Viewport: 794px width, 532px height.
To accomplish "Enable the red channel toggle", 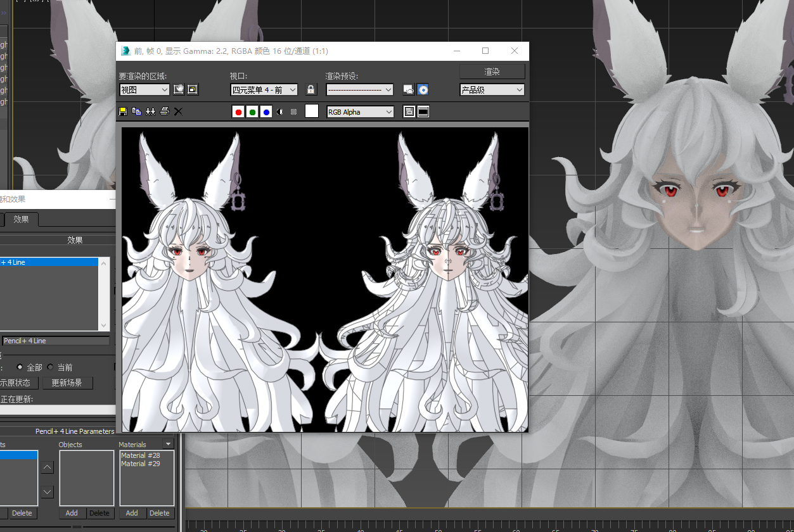I will (238, 112).
